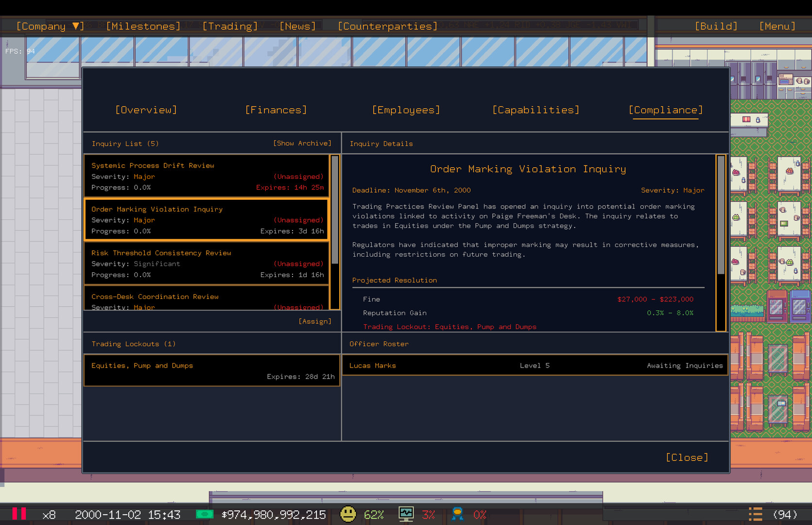The image size is (812, 525).
Task: Expand the Cross-Desk Coordination Review entry
Action: point(206,300)
